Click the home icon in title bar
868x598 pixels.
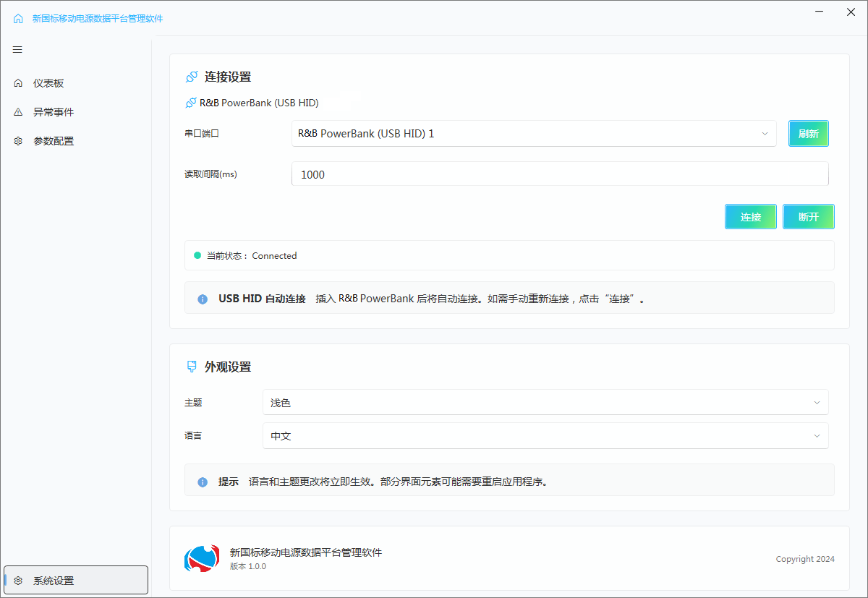click(18, 19)
